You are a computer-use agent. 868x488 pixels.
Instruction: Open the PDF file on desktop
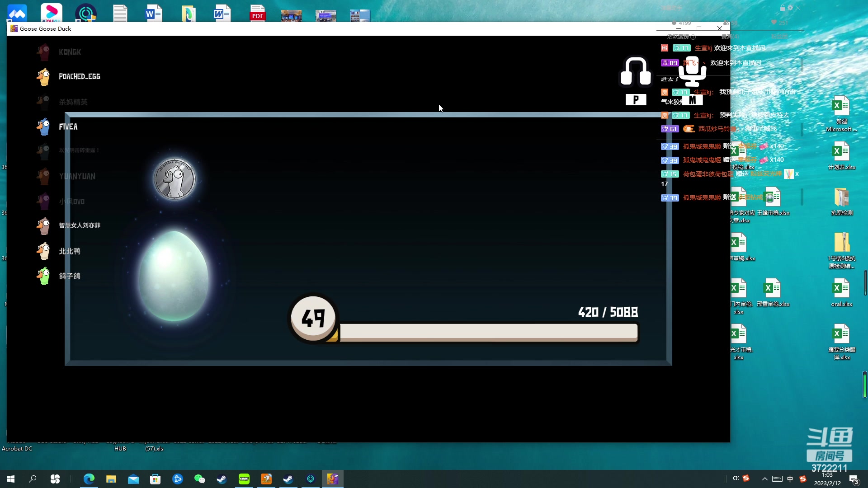tap(258, 13)
